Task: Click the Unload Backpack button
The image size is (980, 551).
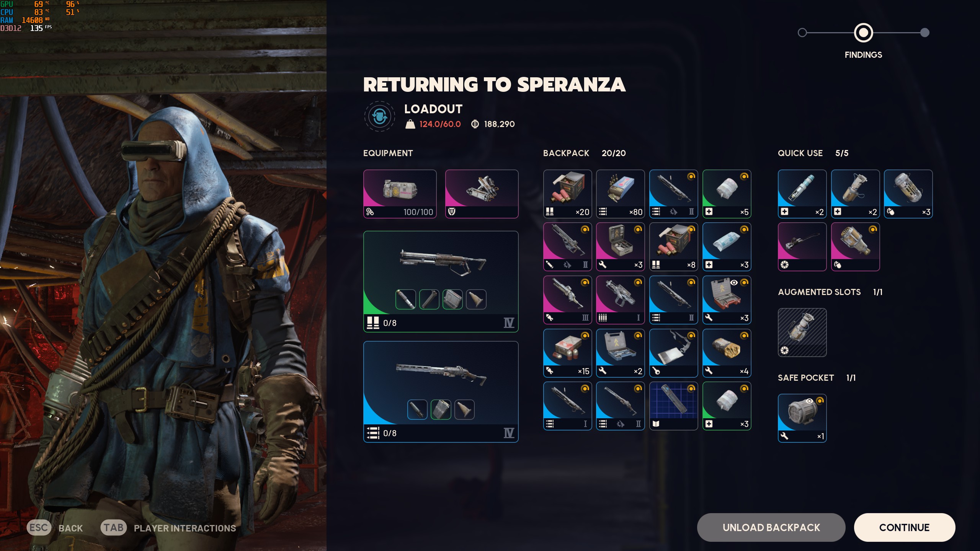Action: (x=771, y=528)
